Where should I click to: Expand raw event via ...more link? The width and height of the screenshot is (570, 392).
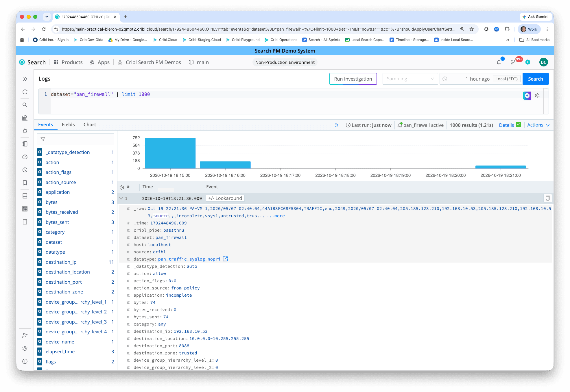(276, 216)
